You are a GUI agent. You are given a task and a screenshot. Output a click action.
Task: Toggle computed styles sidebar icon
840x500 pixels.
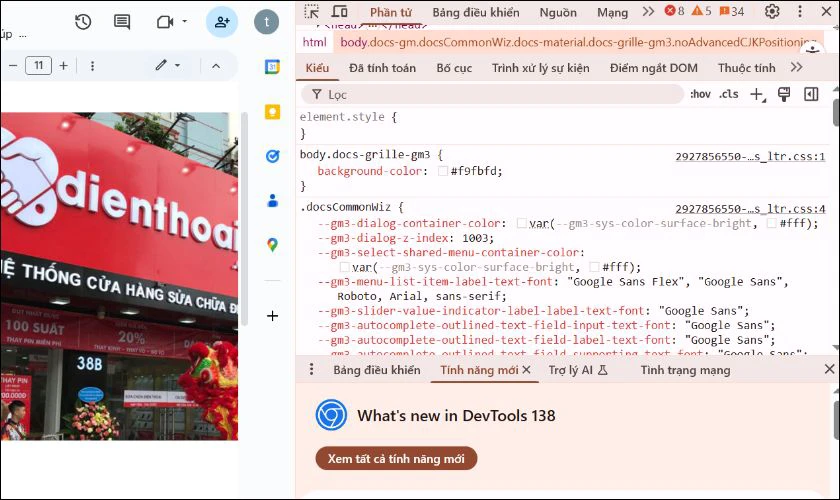(811, 94)
